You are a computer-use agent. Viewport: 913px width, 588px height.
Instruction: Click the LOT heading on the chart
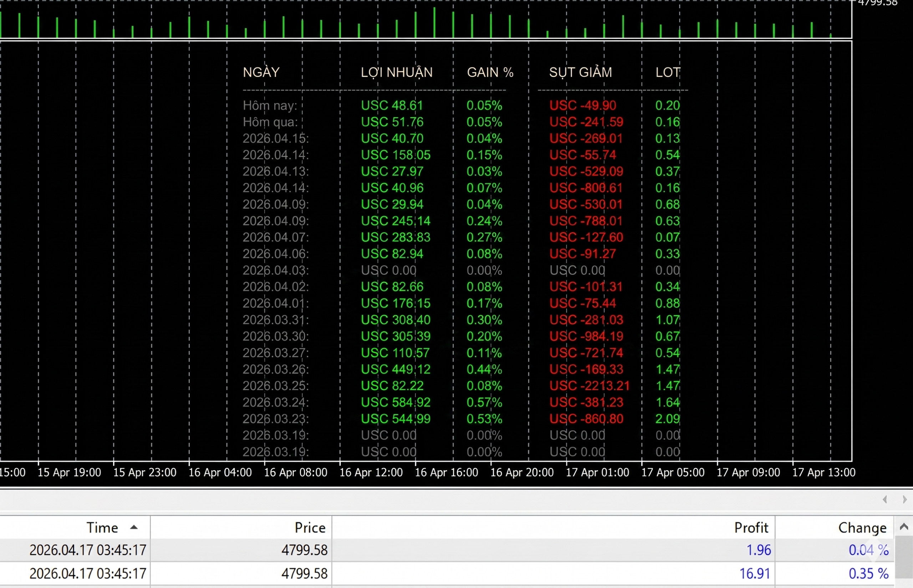668,72
